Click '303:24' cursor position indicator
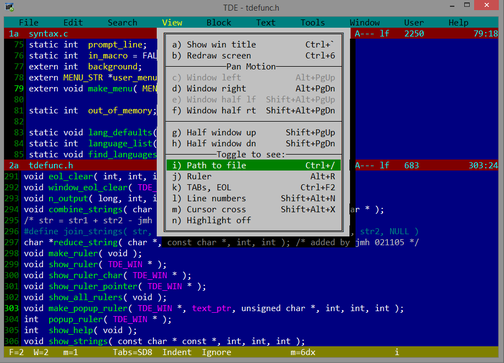Viewport: 504px width, 363px height. (483, 165)
